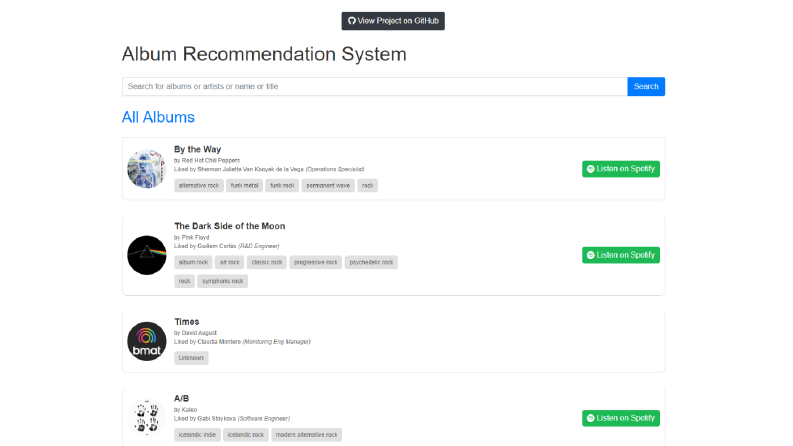
Task: Select the A/B album title
Action: tap(182, 399)
